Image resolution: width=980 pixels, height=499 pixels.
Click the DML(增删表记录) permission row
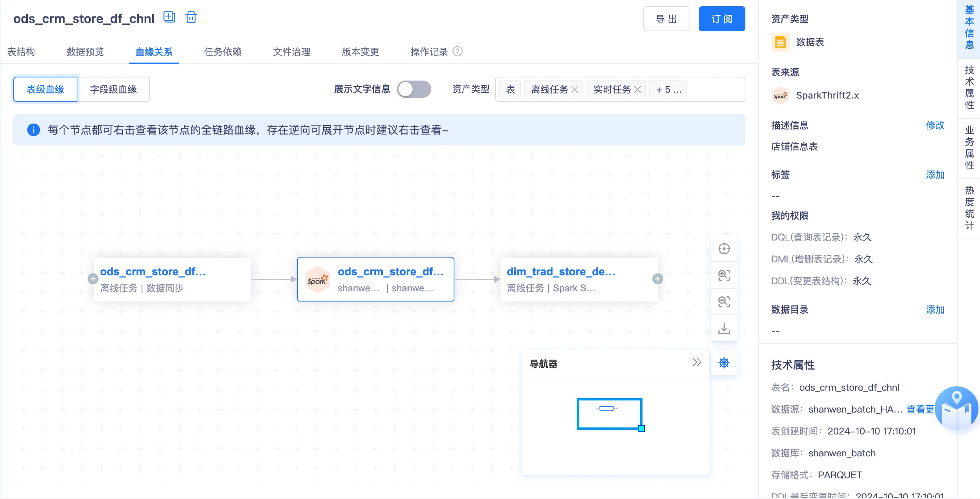[822, 259]
